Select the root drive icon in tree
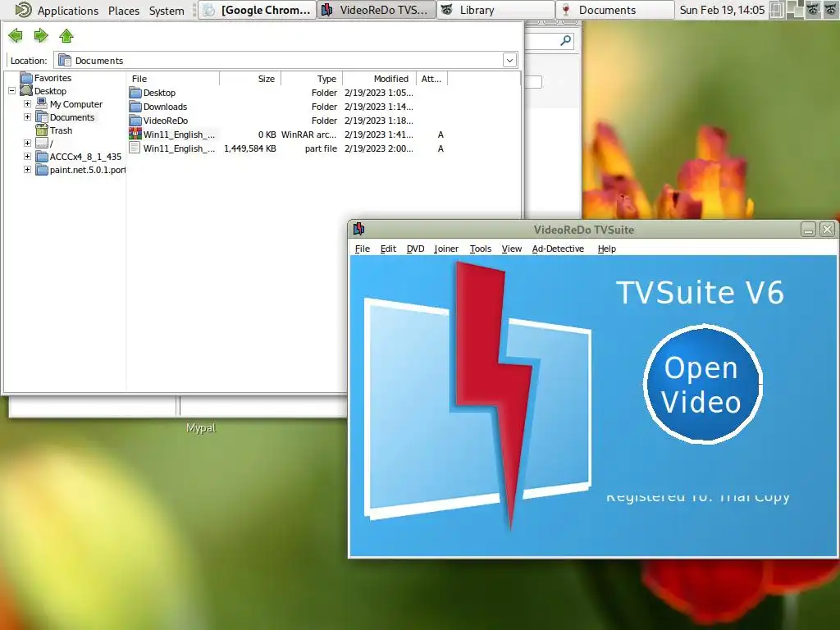The height and width of the screenshot is (630, 840). click(x=42, y=143)
